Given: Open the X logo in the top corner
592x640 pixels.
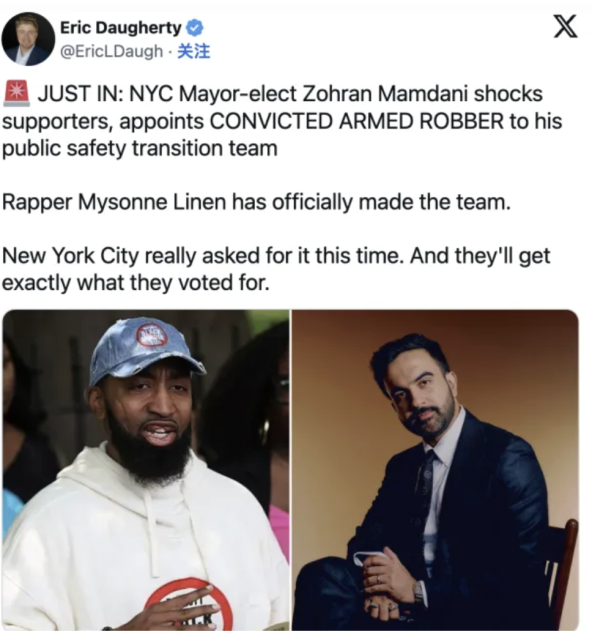Looking at the screenshot, I should click(x=565, y=26).
